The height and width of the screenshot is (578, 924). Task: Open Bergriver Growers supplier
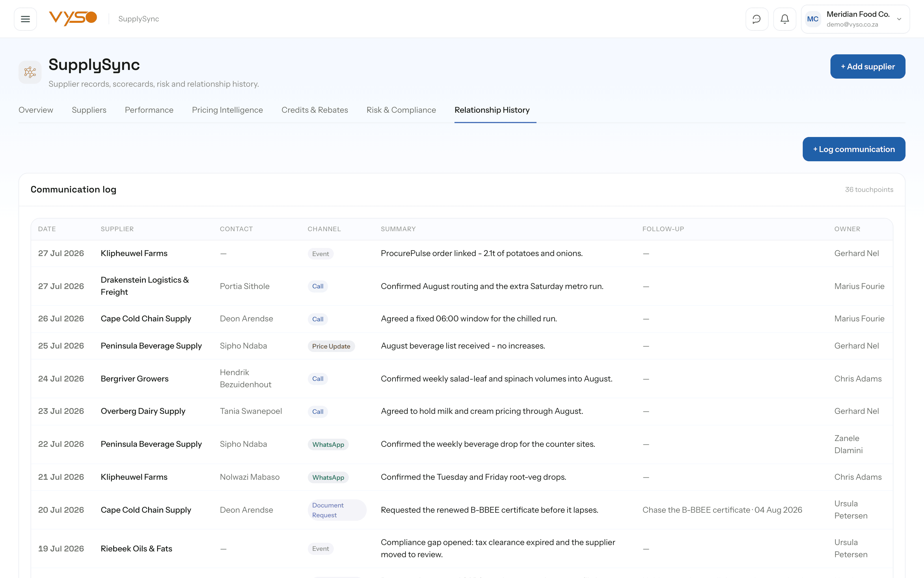pos(134,379)
